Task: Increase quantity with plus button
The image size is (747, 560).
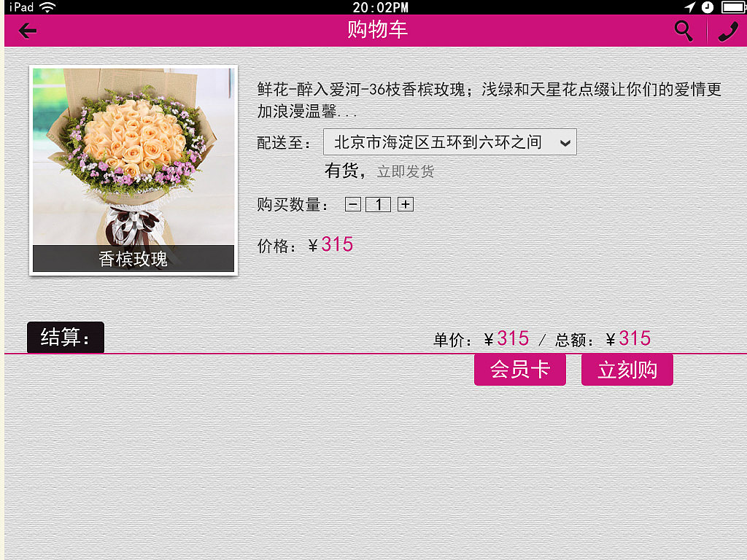Action: click(406, 204)
